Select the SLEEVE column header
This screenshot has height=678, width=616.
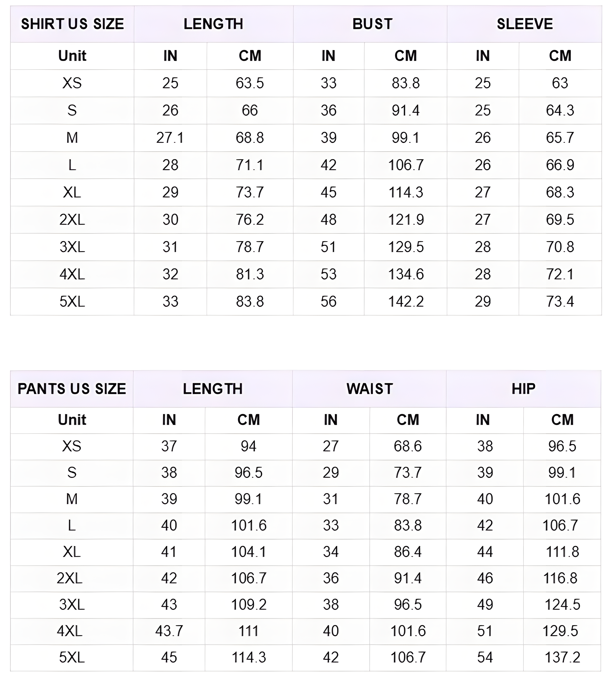click(525, 24)
